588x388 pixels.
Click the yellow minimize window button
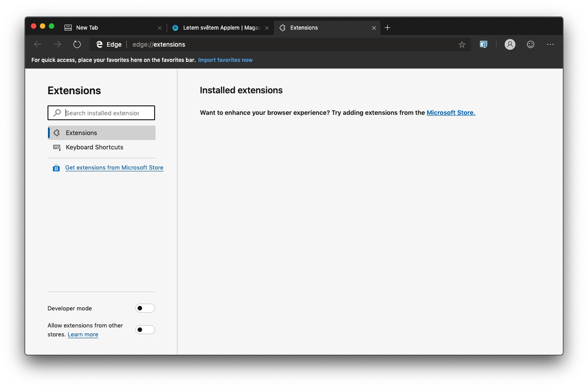pos(43,26)
